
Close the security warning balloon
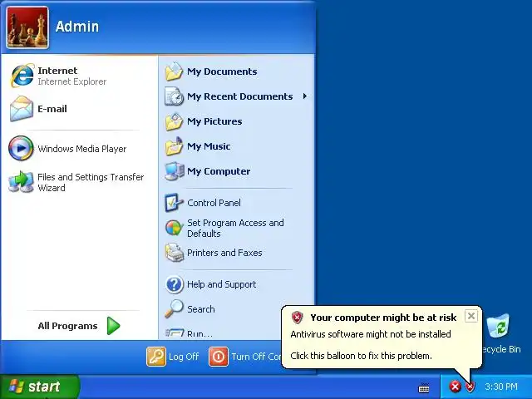(x=471, y=316)
